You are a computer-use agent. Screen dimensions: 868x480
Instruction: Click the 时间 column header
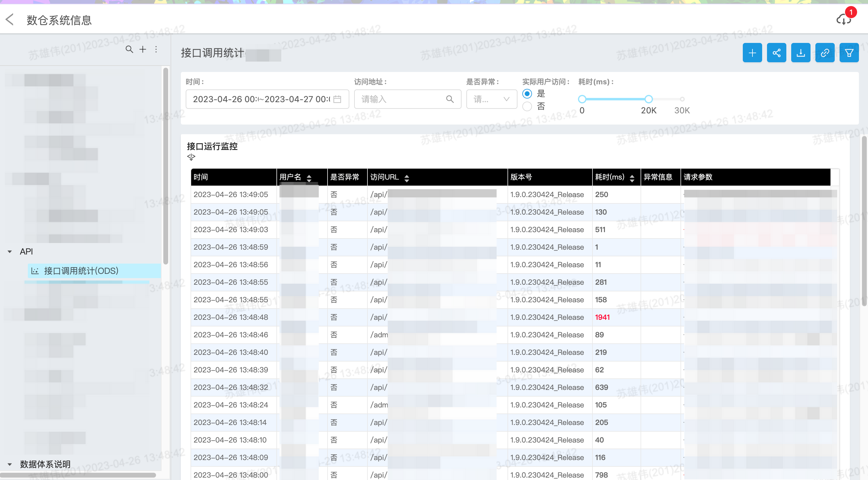233,177
